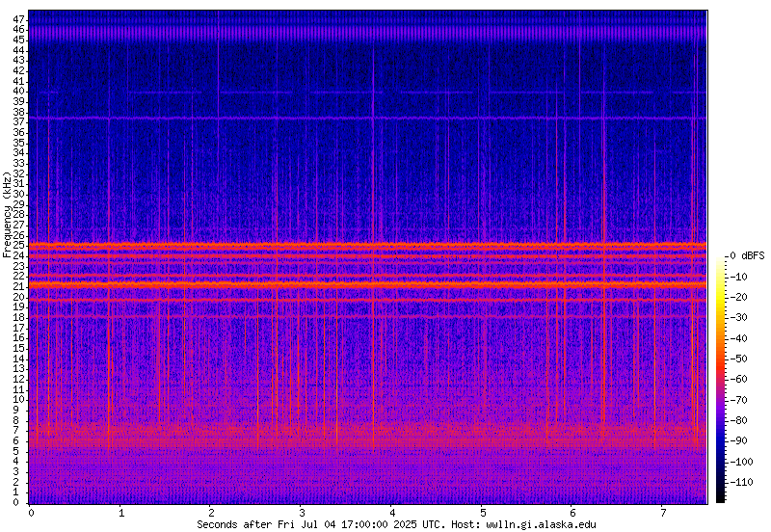The width and height of the screenshot is (771, 532).
Task: Click the '0 dBFS' label at the color scale top
Action: pyautogui.click(x=748, y=255)
